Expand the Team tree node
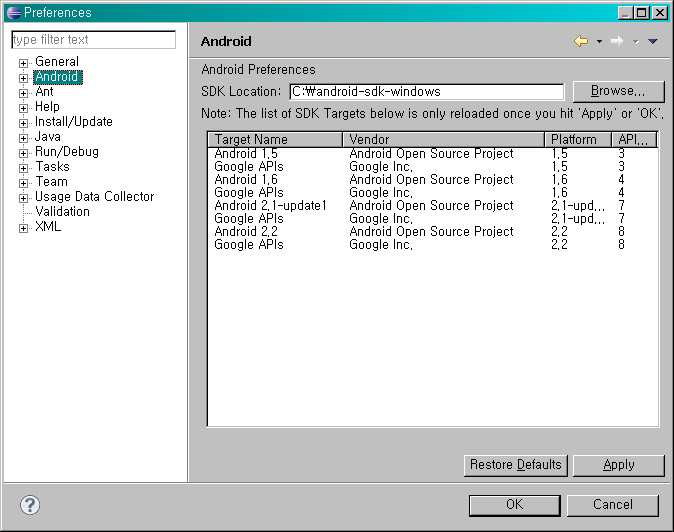 point(23,183)
